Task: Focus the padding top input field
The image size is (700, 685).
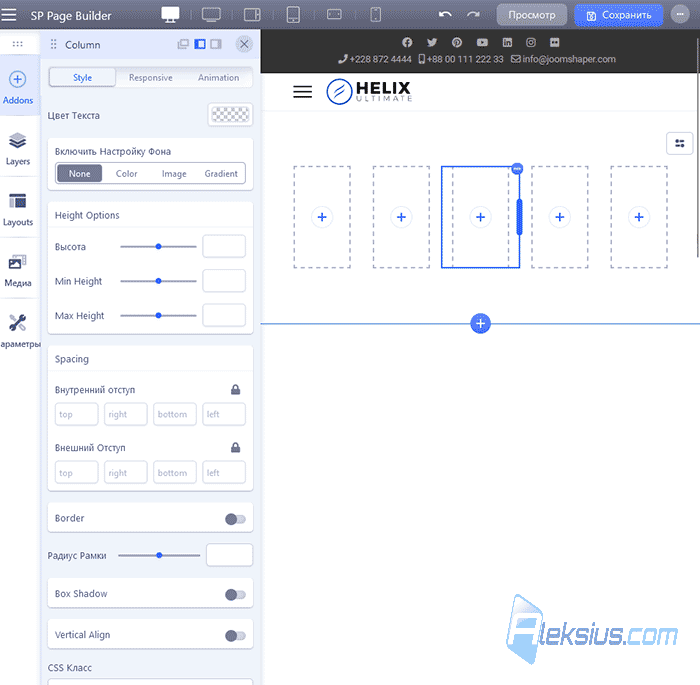Action: tap(76, 414)
